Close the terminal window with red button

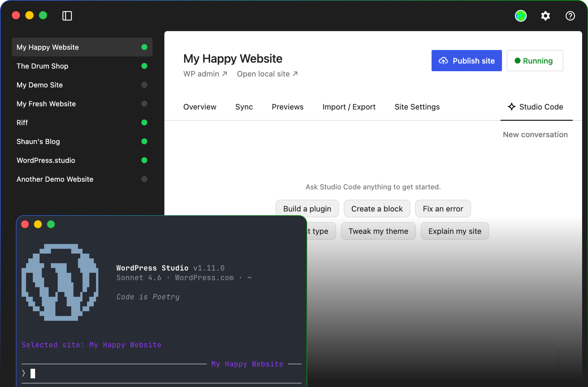tap(25, 224)
